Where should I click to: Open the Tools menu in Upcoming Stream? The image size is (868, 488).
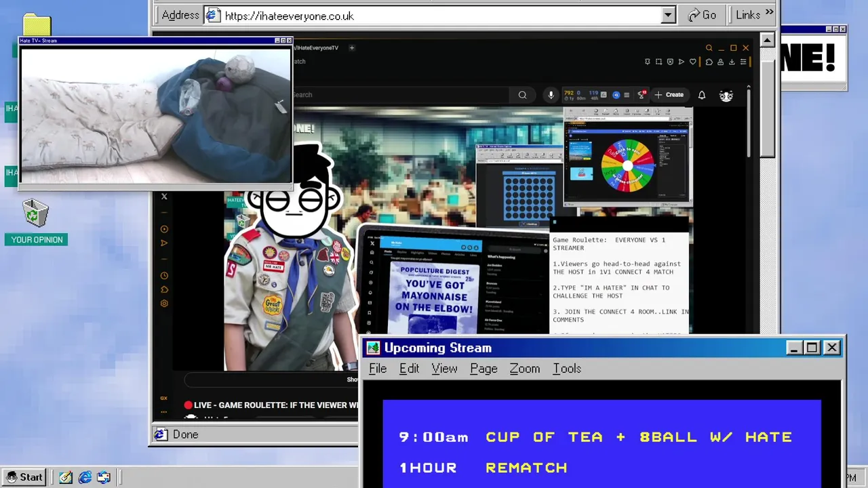click(567, 369)
